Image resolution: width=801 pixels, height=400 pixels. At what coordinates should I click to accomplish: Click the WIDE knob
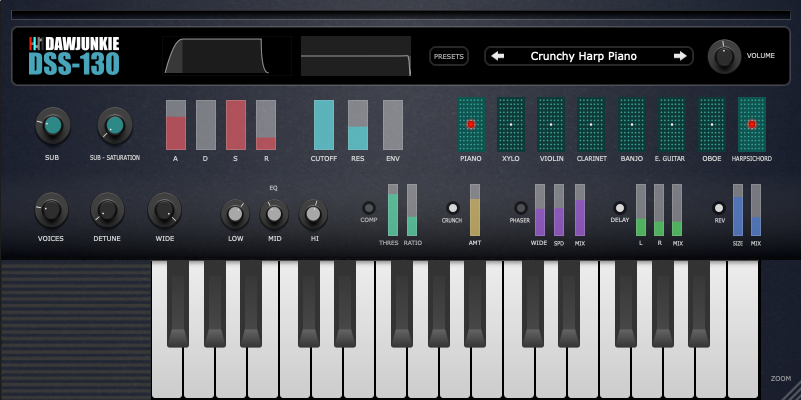pos(164,210)
